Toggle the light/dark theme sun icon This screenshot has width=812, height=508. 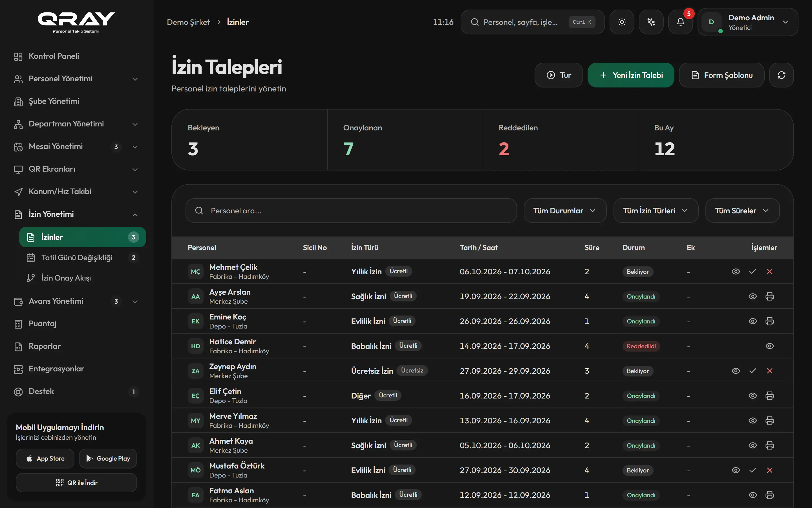[622, 22]
